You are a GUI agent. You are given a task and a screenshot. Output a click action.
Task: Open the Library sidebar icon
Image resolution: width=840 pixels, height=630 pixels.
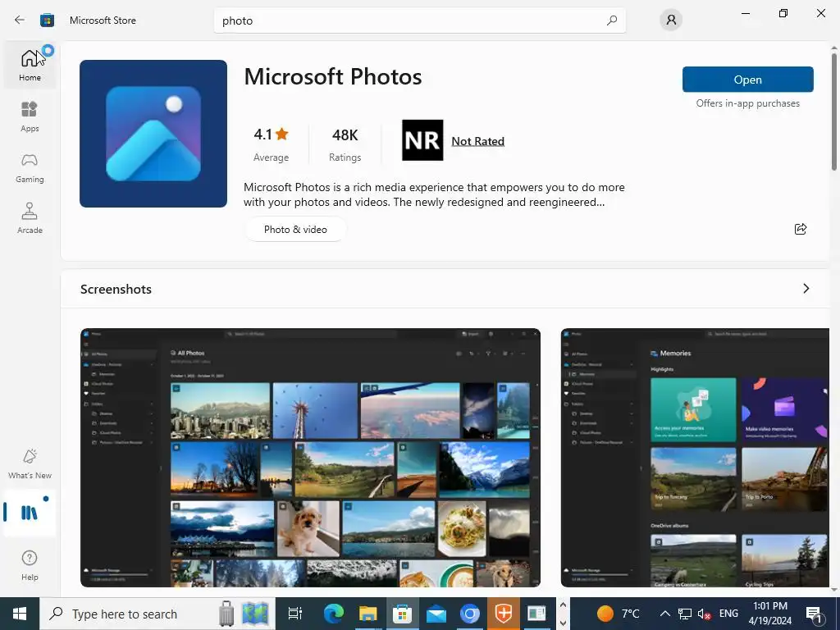(x=30, y=512)
